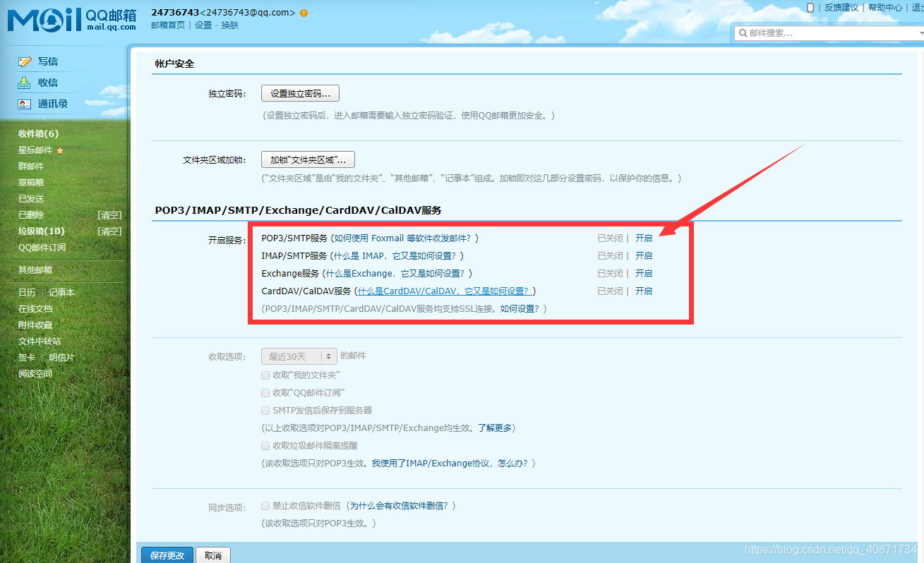The image size is (924, 563).
Task: Click the star icon next to 星标邮件
Action: (59, 150)
